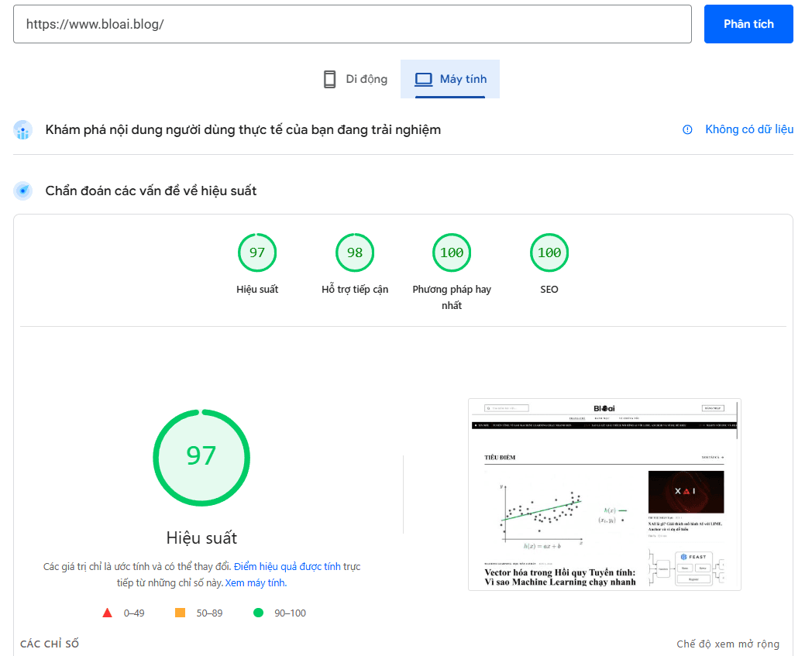Switch to the Di động tab
This screenshot has height=656, width=812.
pyautogui.click(x=355, y=79)
